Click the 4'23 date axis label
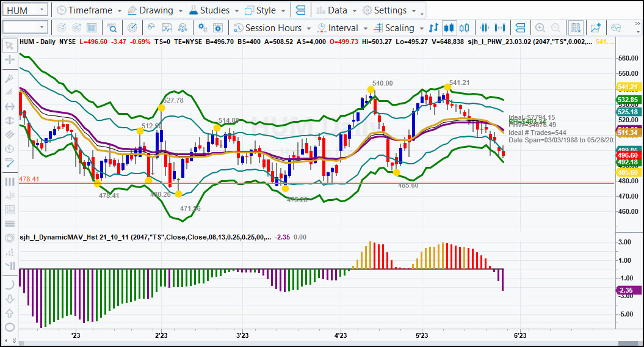Screen dimensions: 644x347 click(x=340, y=335)
